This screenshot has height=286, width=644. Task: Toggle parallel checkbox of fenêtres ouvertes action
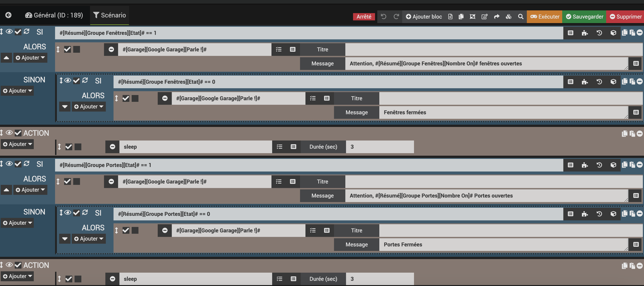(77, 49)
